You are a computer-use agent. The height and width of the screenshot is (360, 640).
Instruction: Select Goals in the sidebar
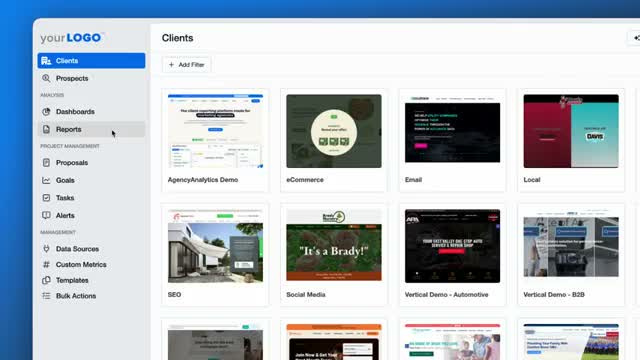[91, 180]
